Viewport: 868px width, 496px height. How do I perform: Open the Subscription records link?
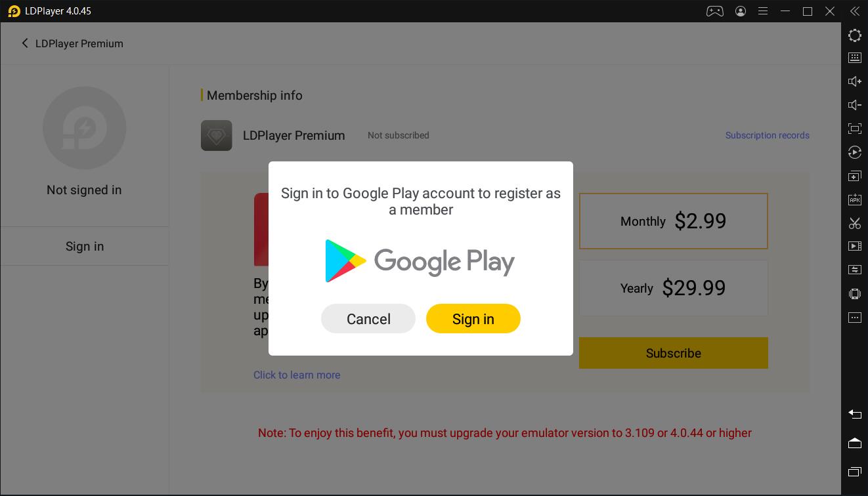[x=767, y=135]
